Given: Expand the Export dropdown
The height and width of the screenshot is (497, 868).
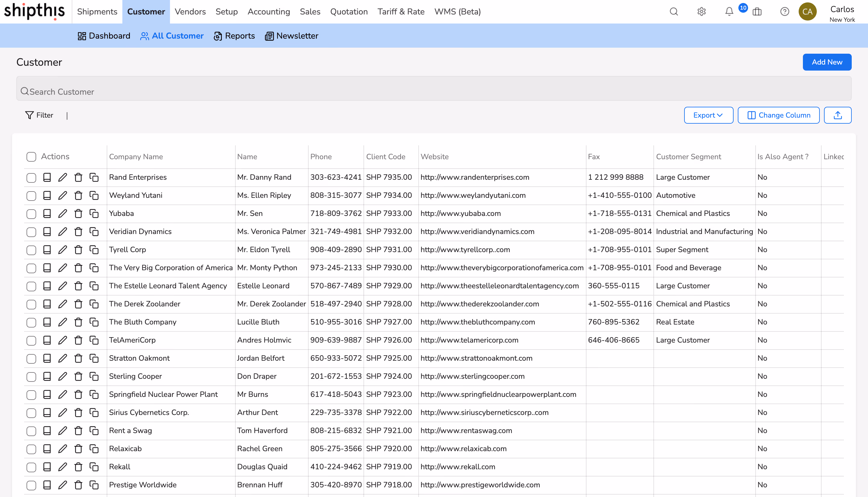Looking at the screenshot, I should click(708, 115).
